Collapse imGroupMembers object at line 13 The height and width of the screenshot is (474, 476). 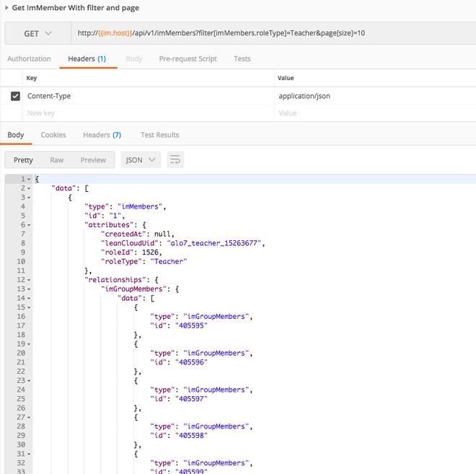click(29, 289)
